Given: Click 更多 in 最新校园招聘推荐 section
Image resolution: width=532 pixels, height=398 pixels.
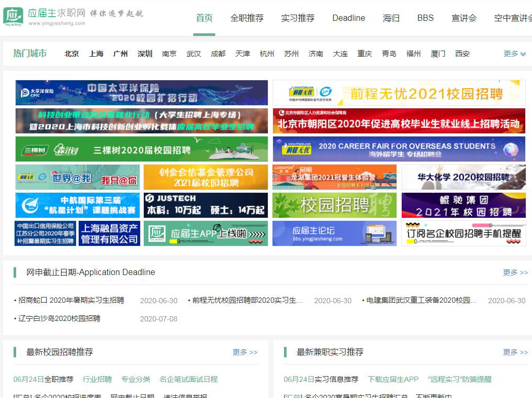Looking at the screenshot, I should tap(245, 352).
